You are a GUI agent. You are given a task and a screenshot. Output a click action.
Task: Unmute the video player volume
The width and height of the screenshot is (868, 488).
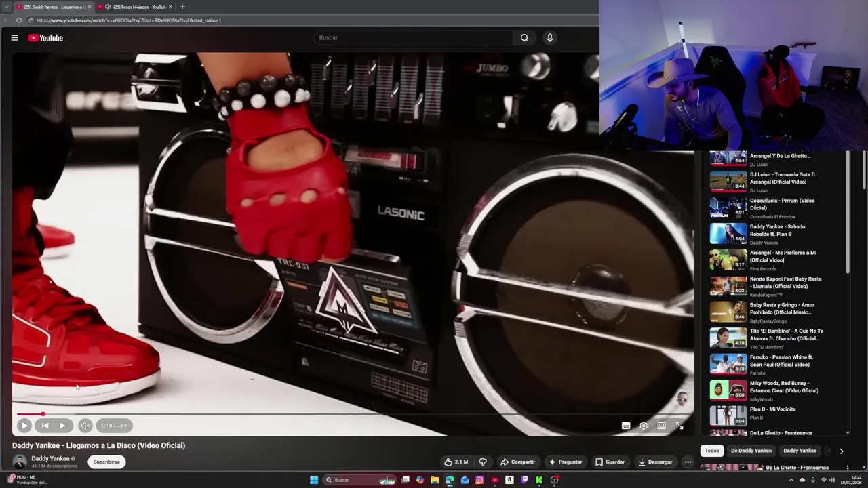point(85,426)
